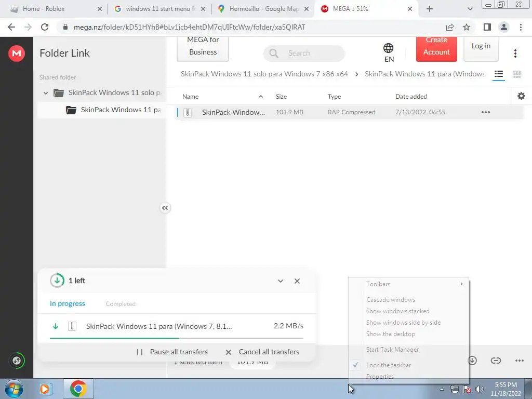Click the MEGA logo in the sidebar
This screenshot has height=399, width=532.
(17, 54)
